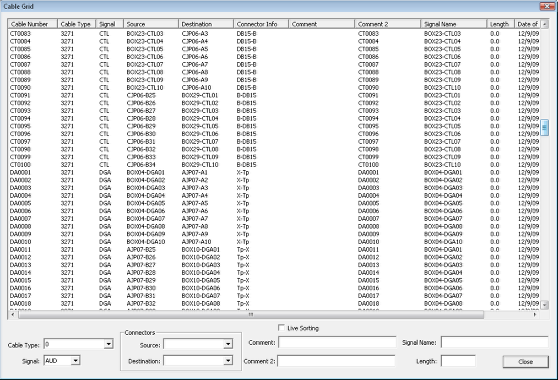Select cable row DA0011
The height and width of the screenshot is (380, 558).
(x=274, y=250)
